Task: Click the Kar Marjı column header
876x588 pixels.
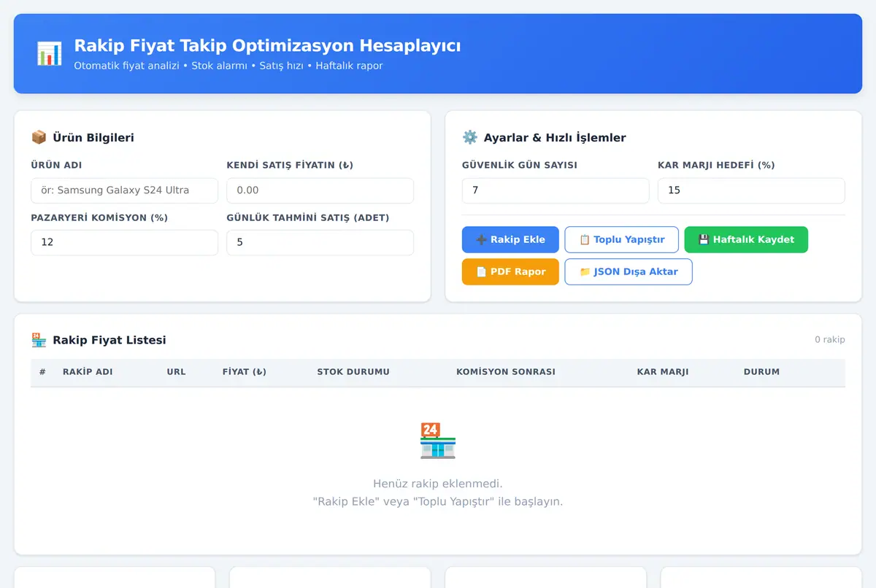Action: click(x=663, y=372)
